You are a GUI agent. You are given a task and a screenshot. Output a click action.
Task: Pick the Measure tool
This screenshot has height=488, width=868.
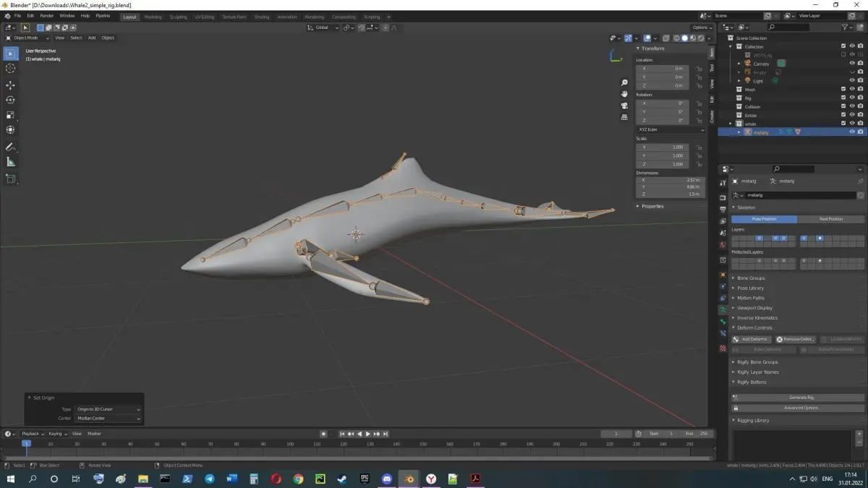(10, 162)
